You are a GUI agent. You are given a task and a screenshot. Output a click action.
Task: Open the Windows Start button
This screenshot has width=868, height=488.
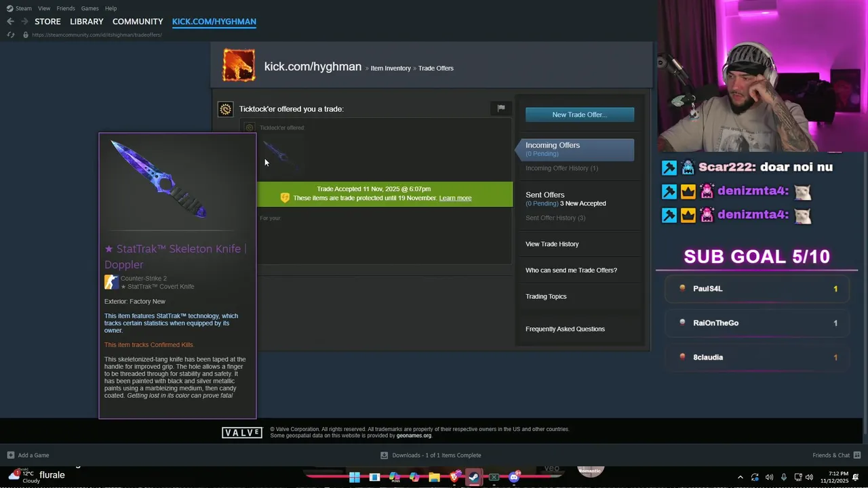click(x=355, y=478)
